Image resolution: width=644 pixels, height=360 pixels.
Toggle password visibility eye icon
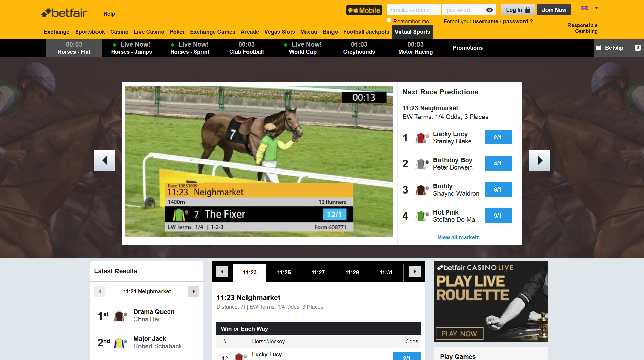pyautogui.click(x=489, y=10)
